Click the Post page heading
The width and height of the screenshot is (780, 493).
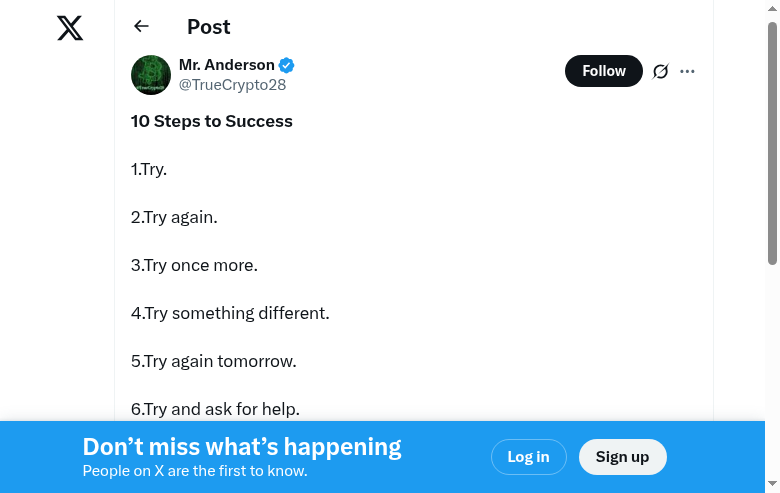208,27
